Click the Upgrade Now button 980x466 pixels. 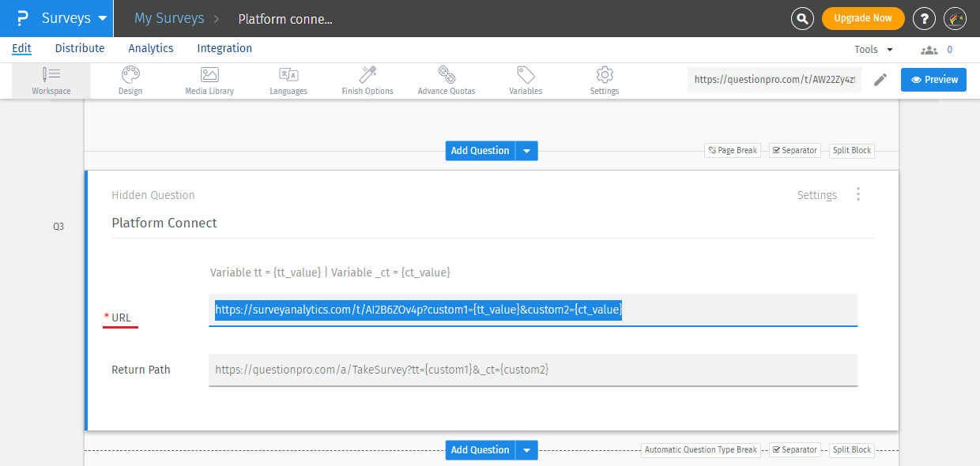click(863, 18)
